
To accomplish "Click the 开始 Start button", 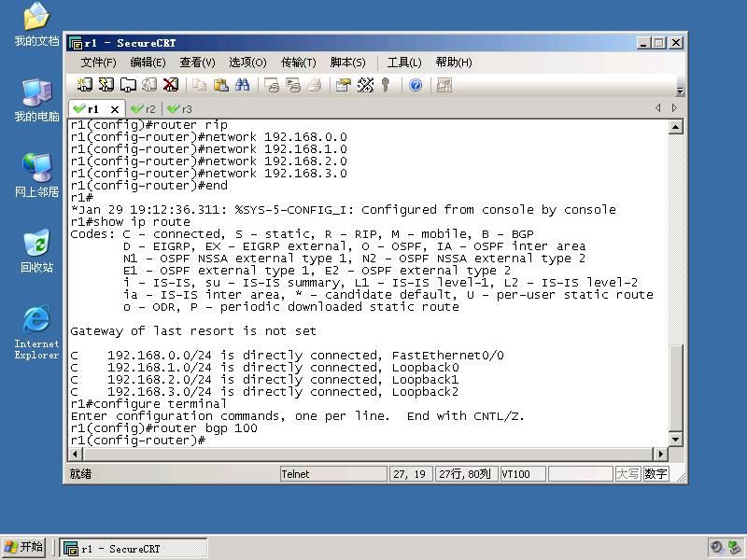I will tap(24, 547).
